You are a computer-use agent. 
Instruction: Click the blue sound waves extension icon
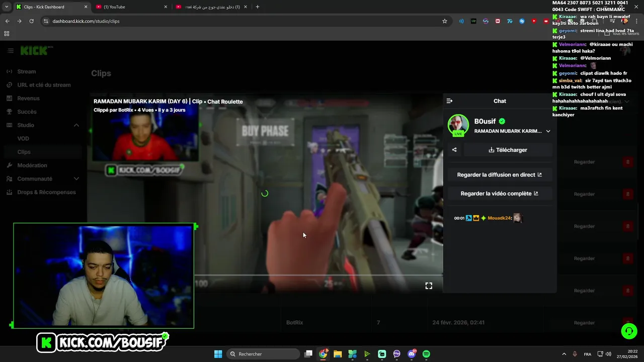coord(461,21)
